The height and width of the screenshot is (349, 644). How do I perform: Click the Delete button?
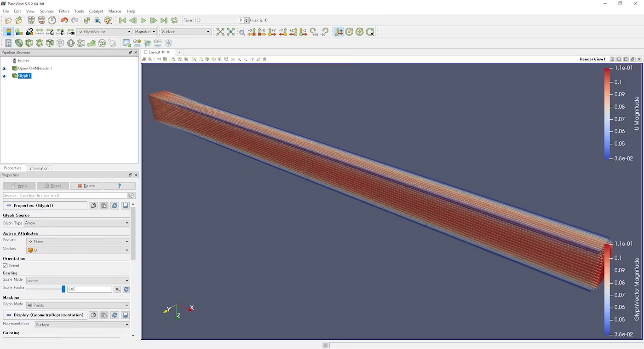[86, 186]
